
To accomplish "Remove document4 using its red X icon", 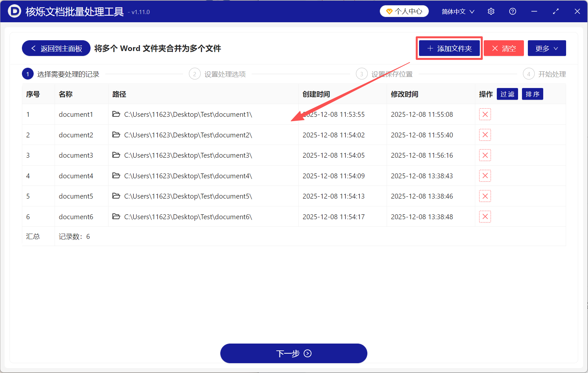I will click(485, 176).
